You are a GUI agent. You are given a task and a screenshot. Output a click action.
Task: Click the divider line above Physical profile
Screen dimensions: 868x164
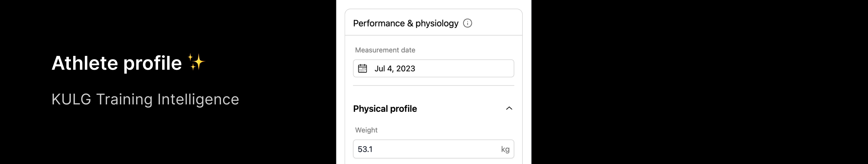433,86
